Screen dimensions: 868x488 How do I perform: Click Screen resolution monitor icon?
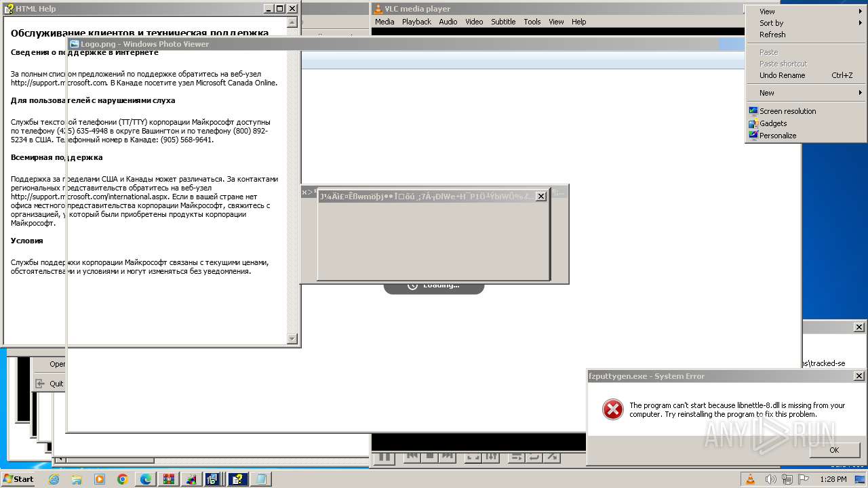(753, 111)
